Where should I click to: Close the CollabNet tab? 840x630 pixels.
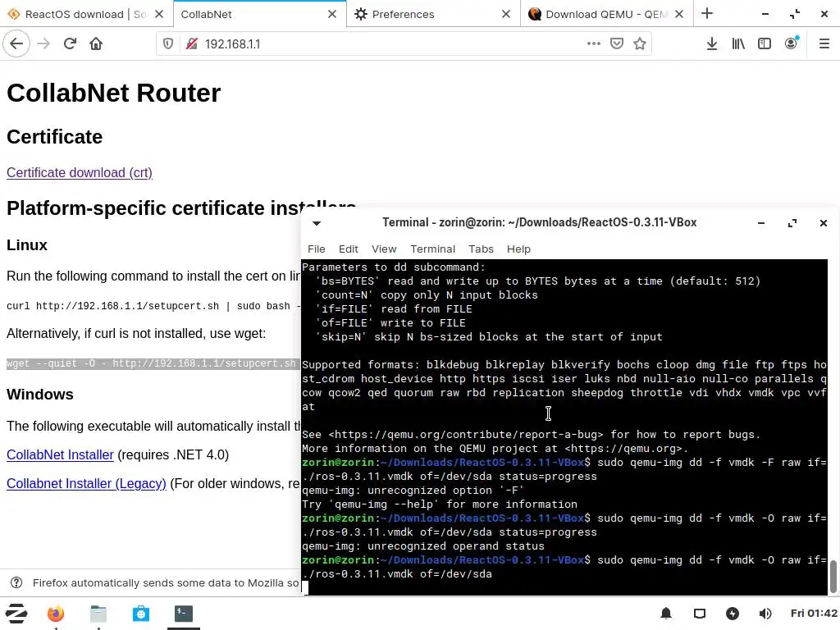click(x=332, y=15)
